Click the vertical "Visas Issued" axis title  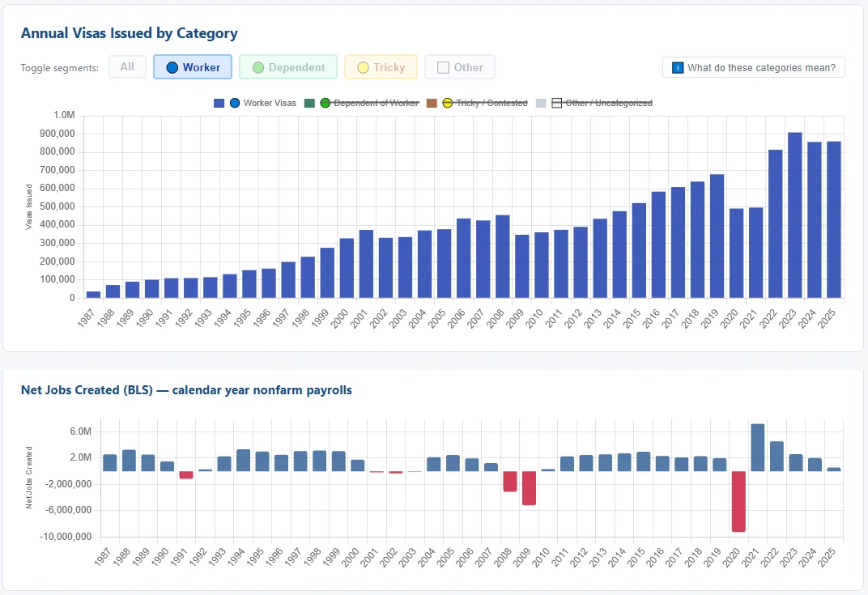point(29,207)
